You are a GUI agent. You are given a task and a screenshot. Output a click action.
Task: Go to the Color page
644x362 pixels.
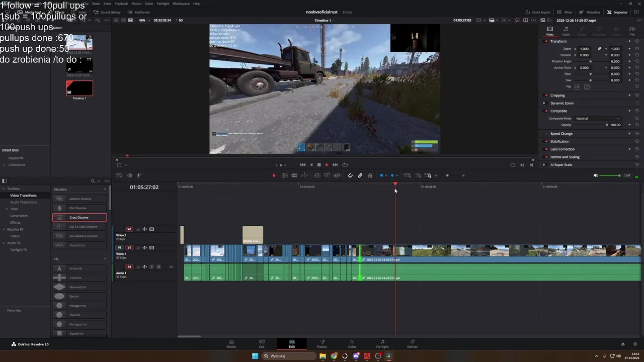coord(352,344)
